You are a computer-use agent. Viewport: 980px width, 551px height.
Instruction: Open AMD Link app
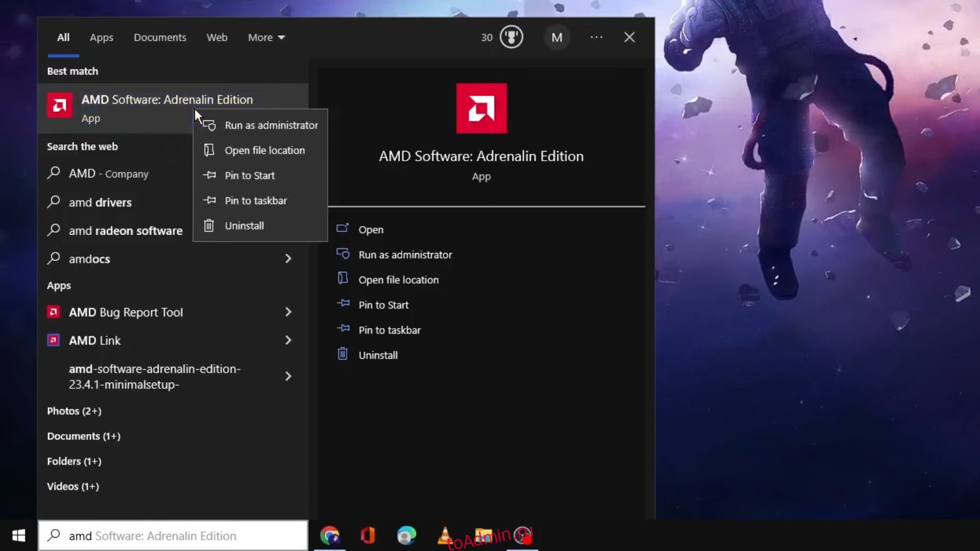pyautogui.click(x=95, y=340)
